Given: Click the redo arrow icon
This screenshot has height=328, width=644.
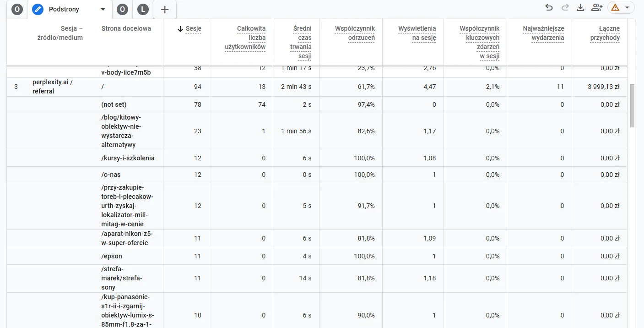Looking at the screenshot, I should click(x=565, y=7).
